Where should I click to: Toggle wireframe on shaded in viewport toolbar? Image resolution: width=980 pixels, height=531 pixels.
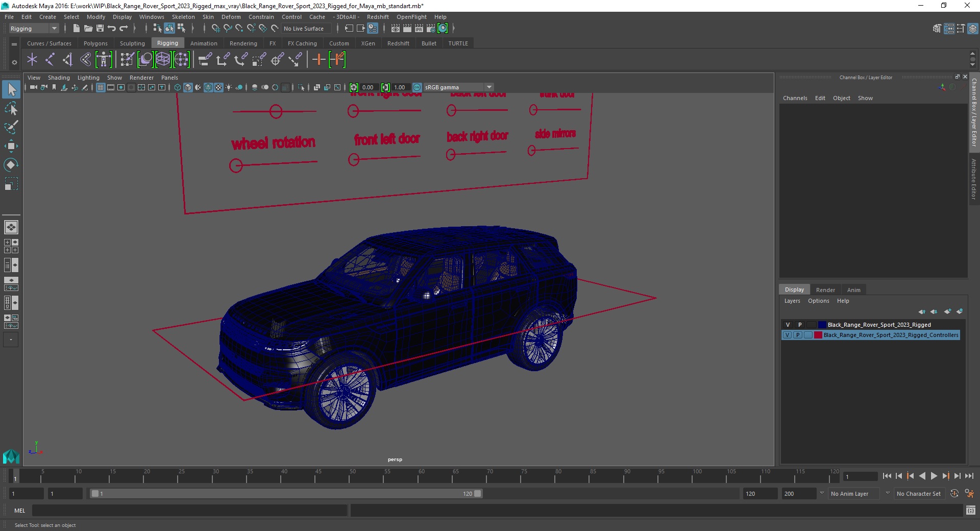(x=208, y=87)
